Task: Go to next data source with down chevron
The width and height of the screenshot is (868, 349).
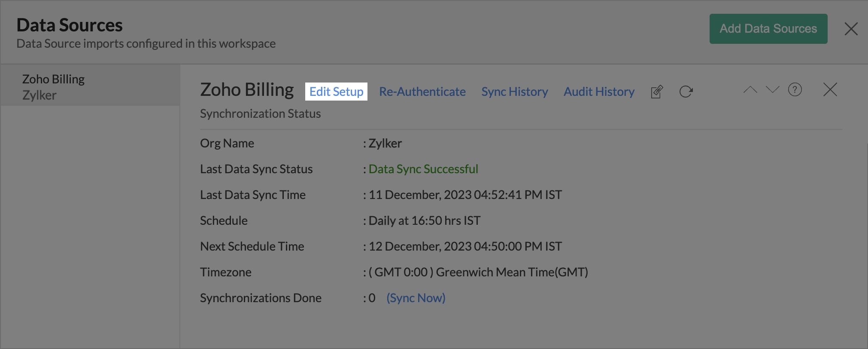Action: [x=772, y=90]
